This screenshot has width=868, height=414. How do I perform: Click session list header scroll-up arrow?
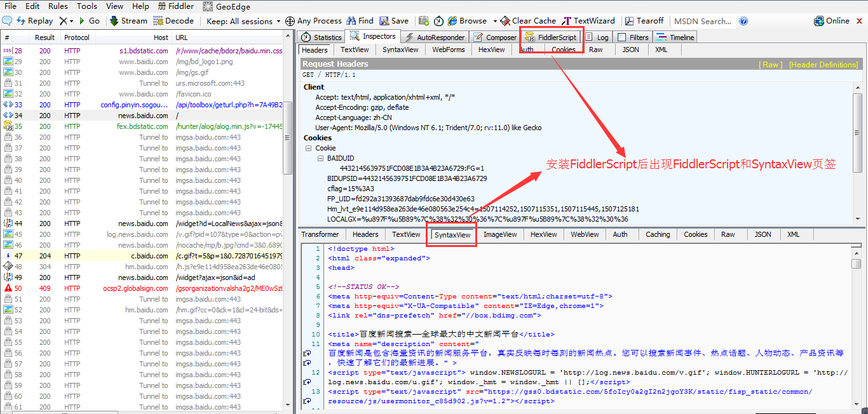[x=287, y=37]
